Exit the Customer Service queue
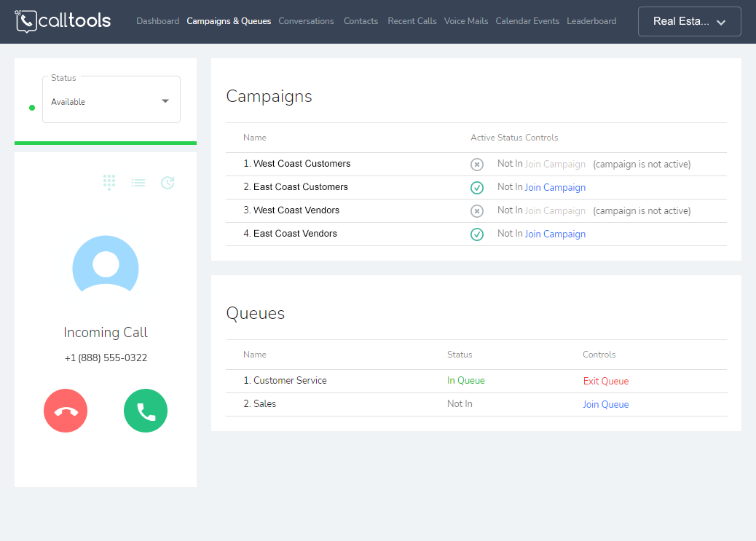 click(x=605, y=380)
